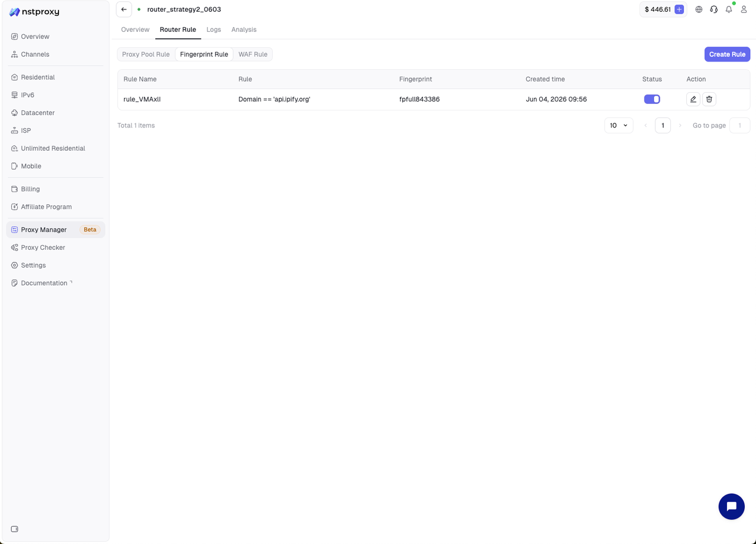Click the Datacenter sidebar icon
This screenshot has width=756, height=544.
click(15, 113)
